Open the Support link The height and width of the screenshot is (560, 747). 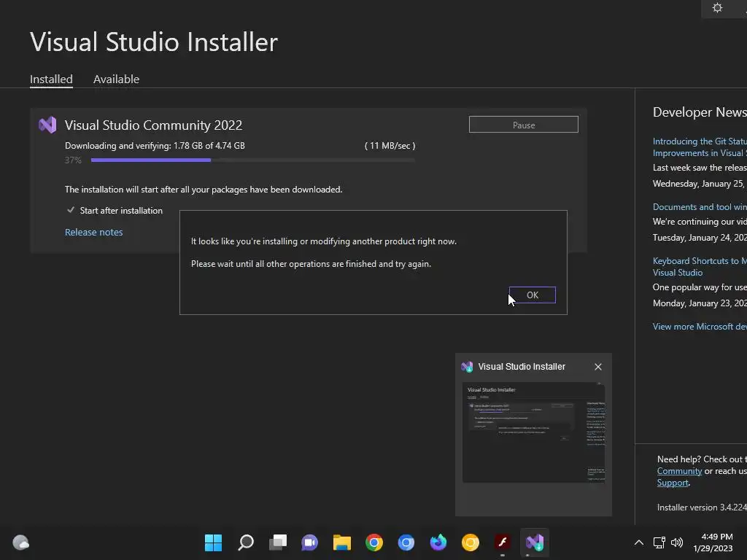coord(673,483)
